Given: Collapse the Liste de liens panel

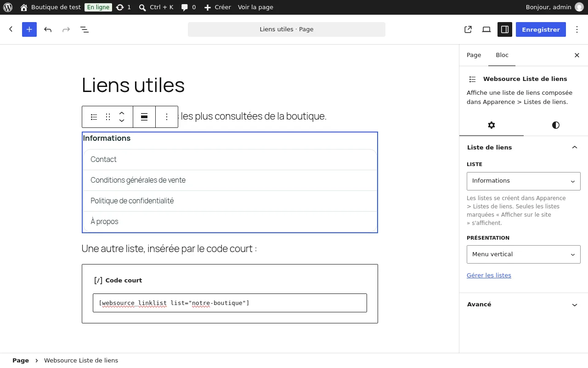Looking at the screenshot, I should click(524, 147).
